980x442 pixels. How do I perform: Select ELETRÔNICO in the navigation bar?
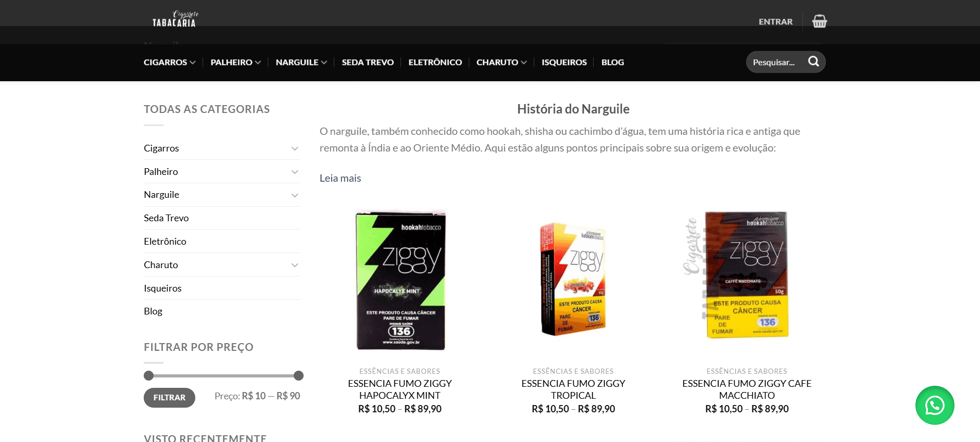(x=435, y=62)
